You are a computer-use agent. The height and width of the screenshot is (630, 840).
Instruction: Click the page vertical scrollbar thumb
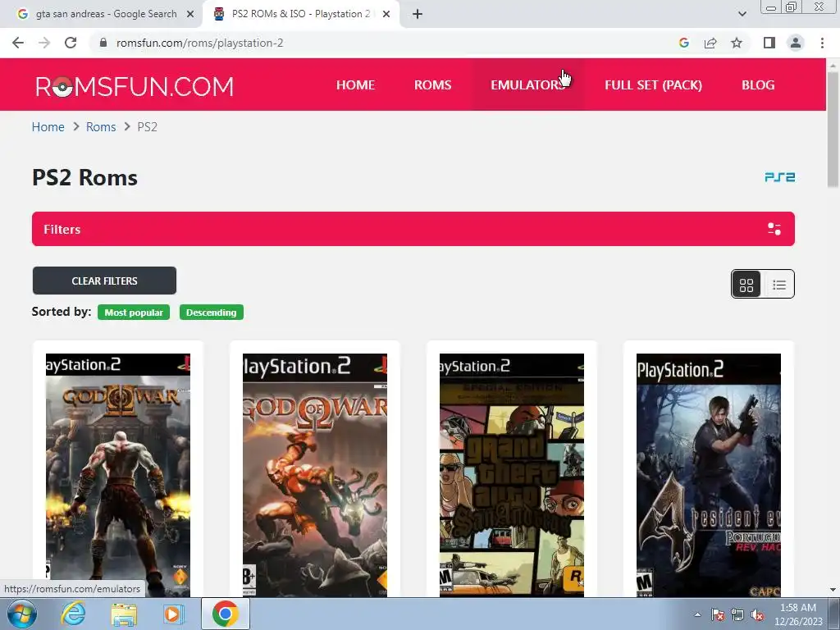click(x=833, y=130)
